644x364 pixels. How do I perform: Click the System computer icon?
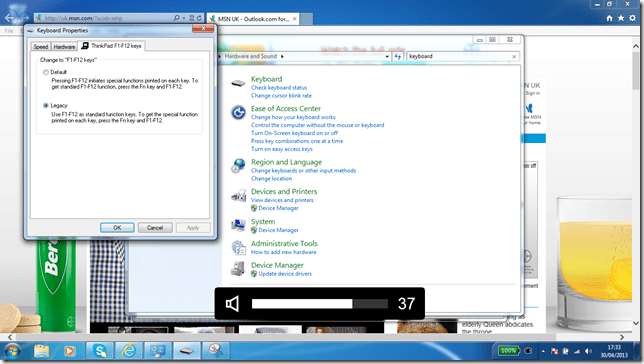238,225
